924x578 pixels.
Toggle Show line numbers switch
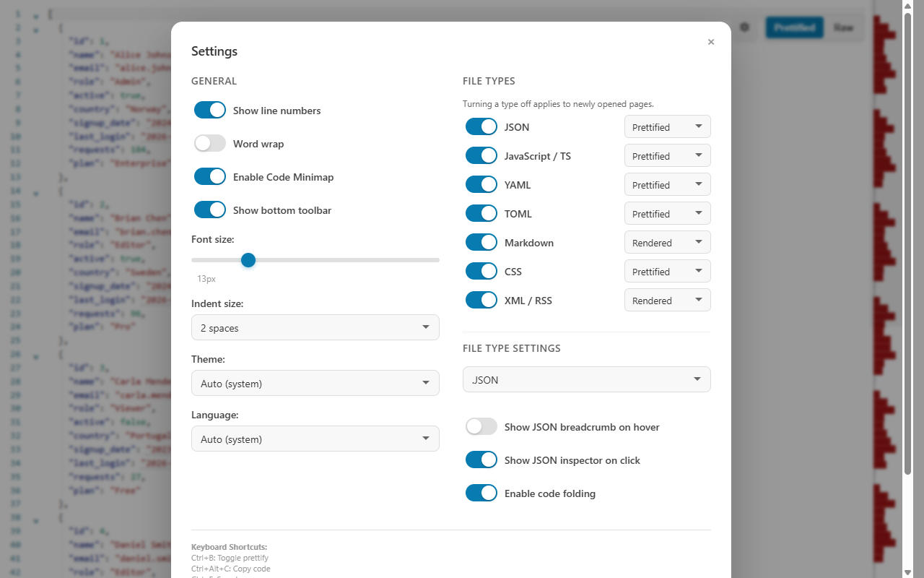pos(210,111)
